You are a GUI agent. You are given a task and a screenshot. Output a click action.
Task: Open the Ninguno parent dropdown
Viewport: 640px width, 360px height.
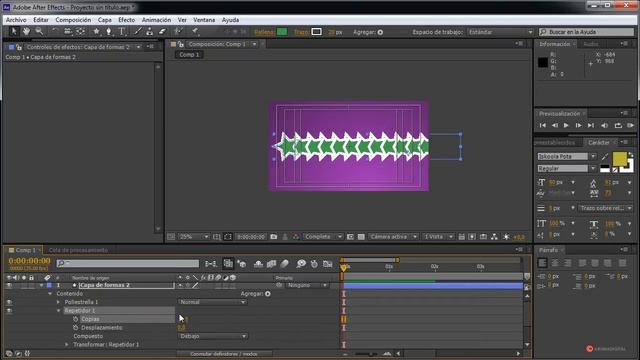pyautogui.click(x=307, y=285)
